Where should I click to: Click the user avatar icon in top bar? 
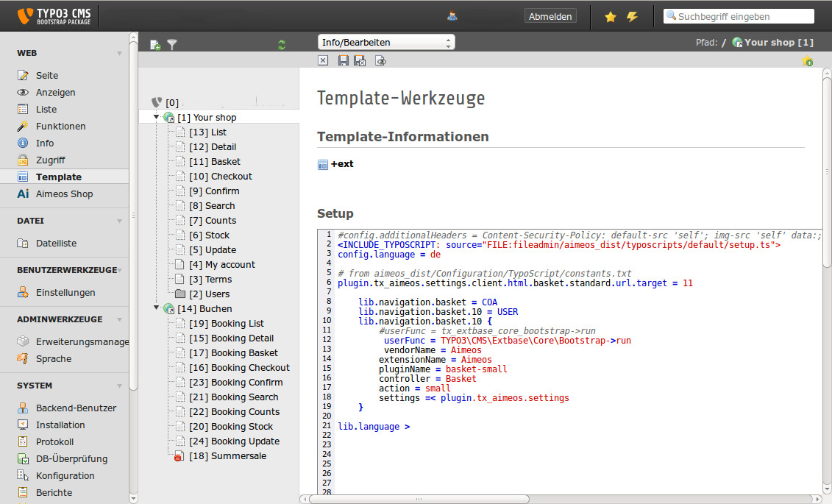tap(452, 16)
